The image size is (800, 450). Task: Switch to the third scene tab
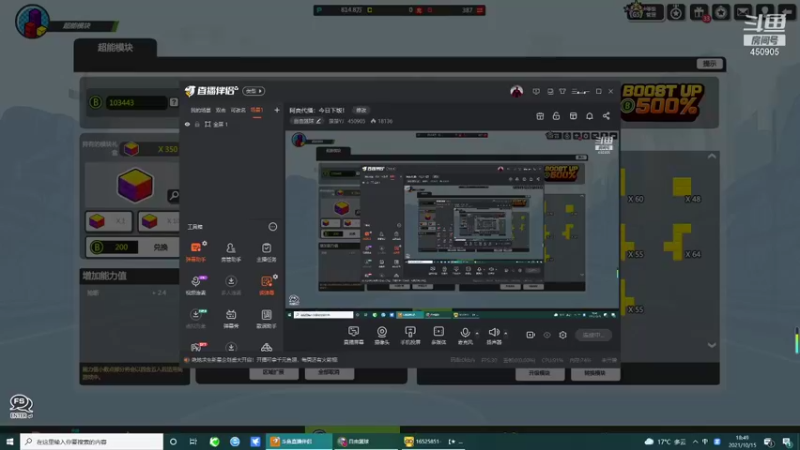tap(238, 110)
